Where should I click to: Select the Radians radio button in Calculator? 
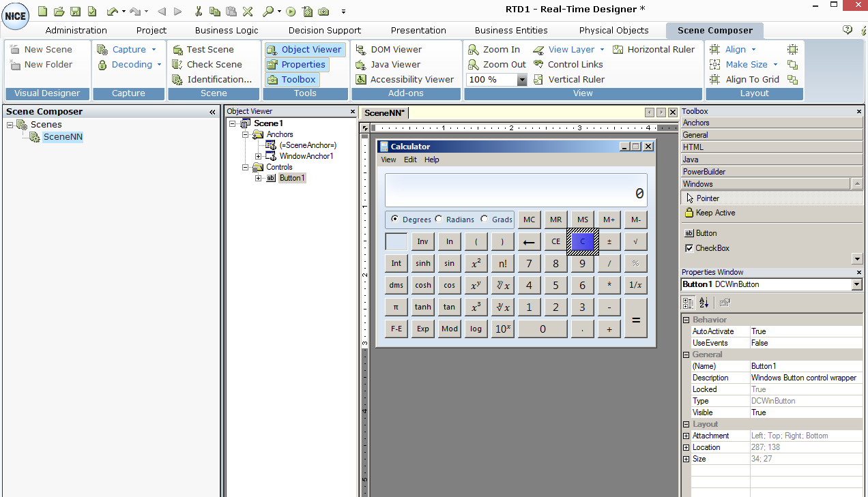point(438,219)
